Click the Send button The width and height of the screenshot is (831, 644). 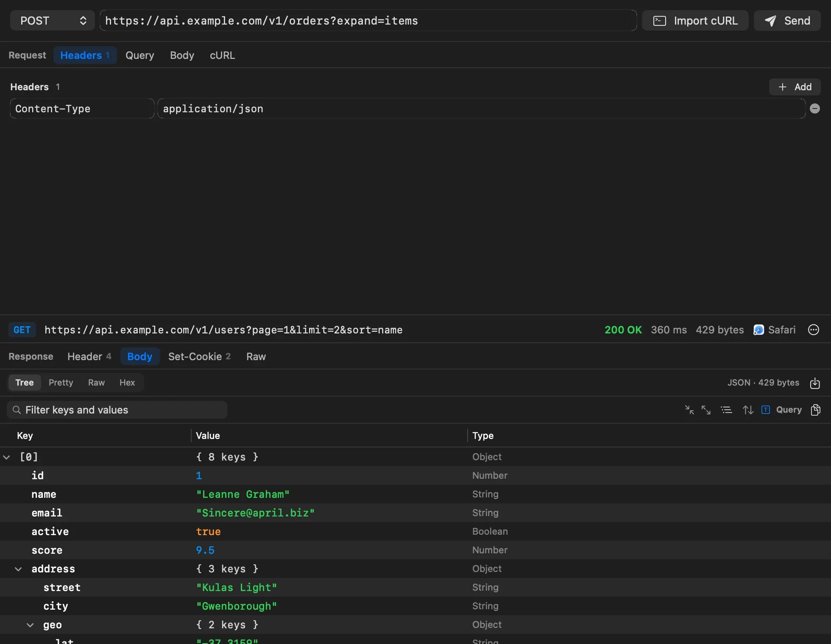787,20
